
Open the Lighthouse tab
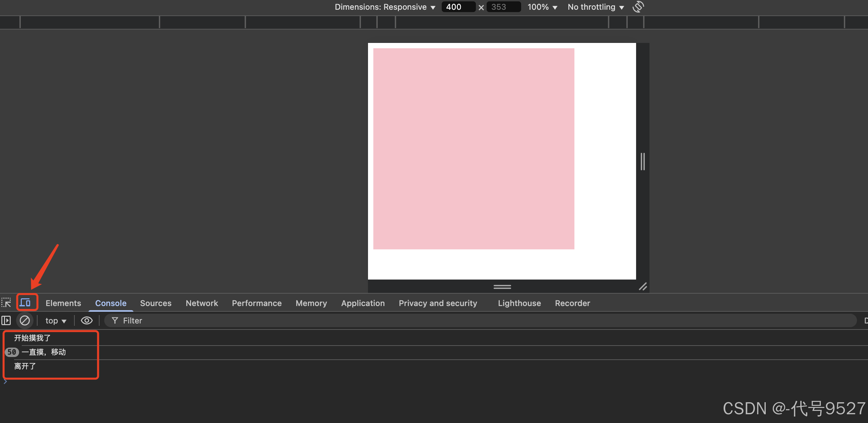point(519,303)
